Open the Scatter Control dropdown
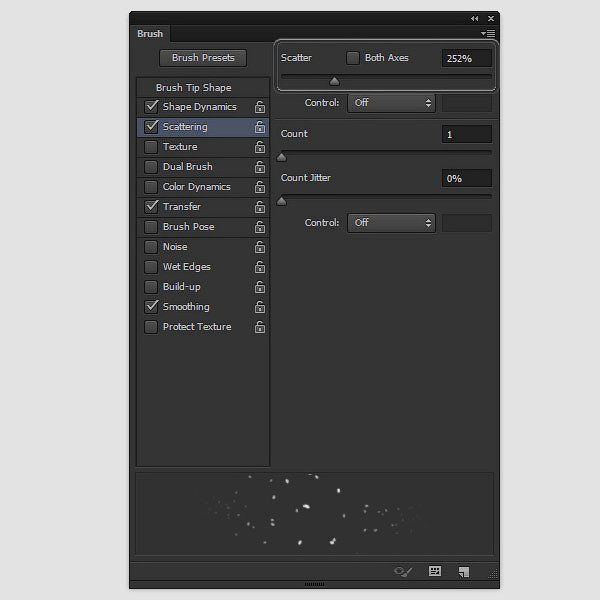This screenshot has width=600, height=600. (391, 103)
